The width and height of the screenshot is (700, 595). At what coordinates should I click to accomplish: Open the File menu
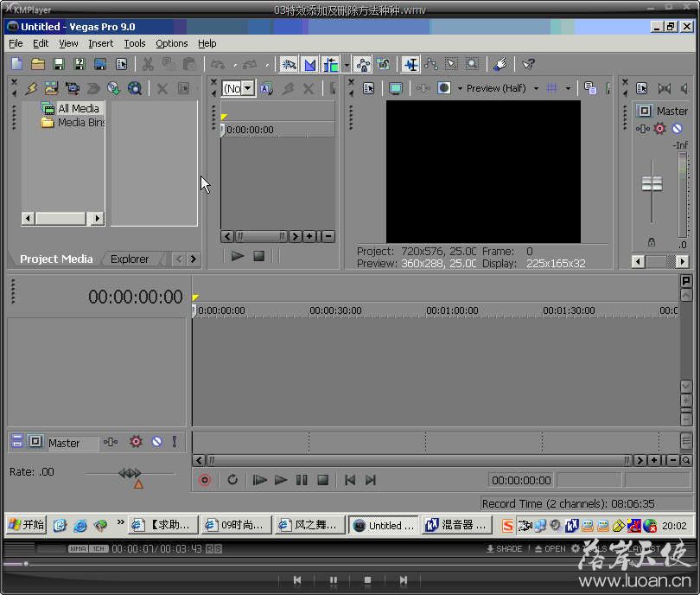click(x=16, y=43)
